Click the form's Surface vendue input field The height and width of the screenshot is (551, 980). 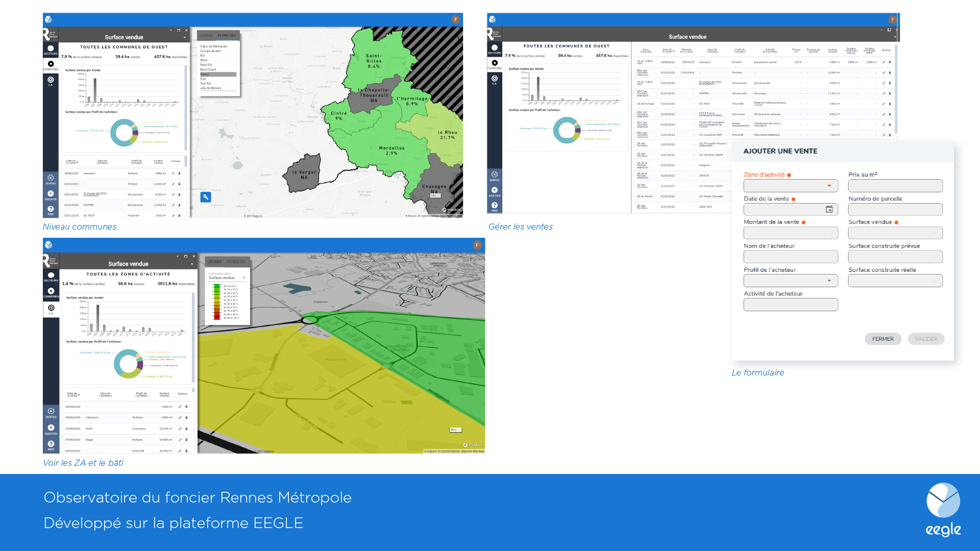[x=895, y=233]
